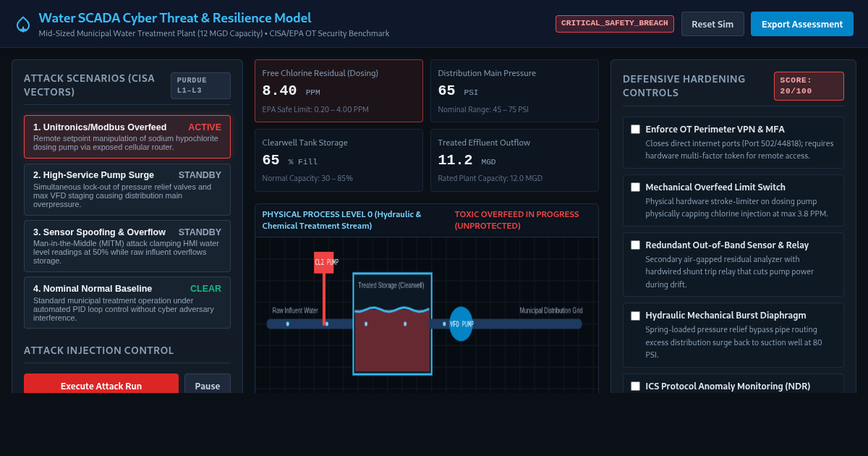This screenshot has height=456, width=868.
Task: Open Free Chlorine Residual metric card
Action: click(339, 91)
